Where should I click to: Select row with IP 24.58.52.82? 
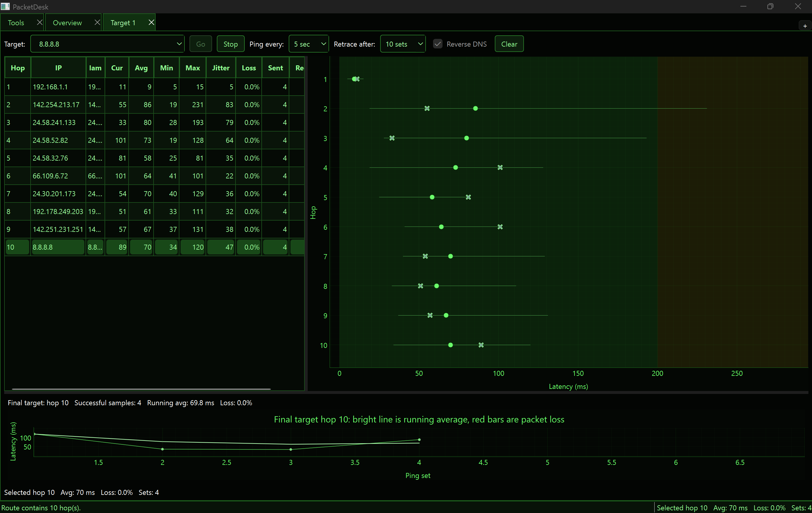154,140
